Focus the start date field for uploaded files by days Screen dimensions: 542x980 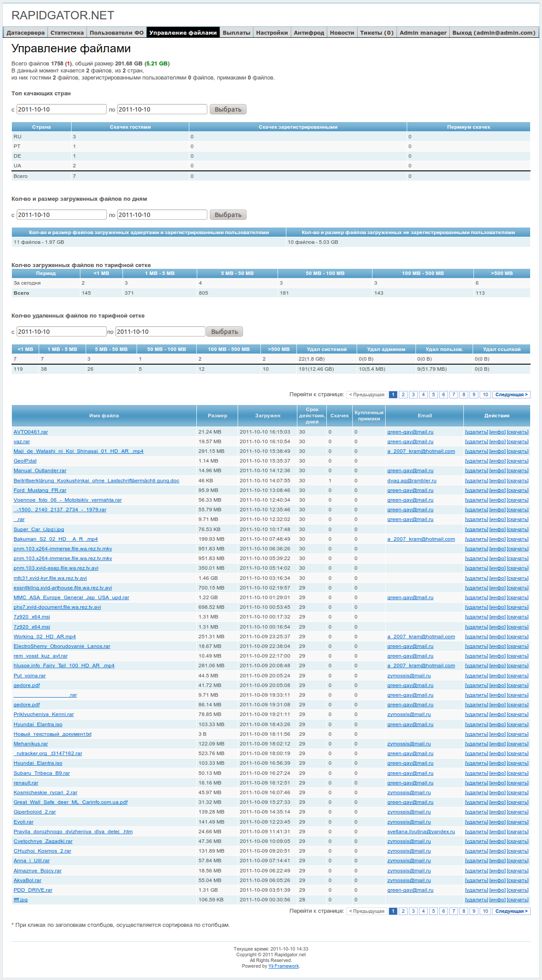pyautogui.click(x=61, y=215)
